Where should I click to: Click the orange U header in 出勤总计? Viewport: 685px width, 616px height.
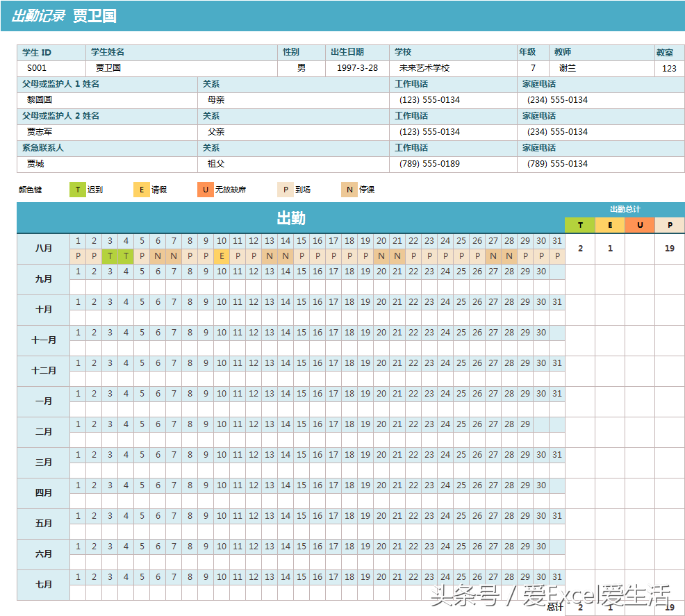coord(640,226)
